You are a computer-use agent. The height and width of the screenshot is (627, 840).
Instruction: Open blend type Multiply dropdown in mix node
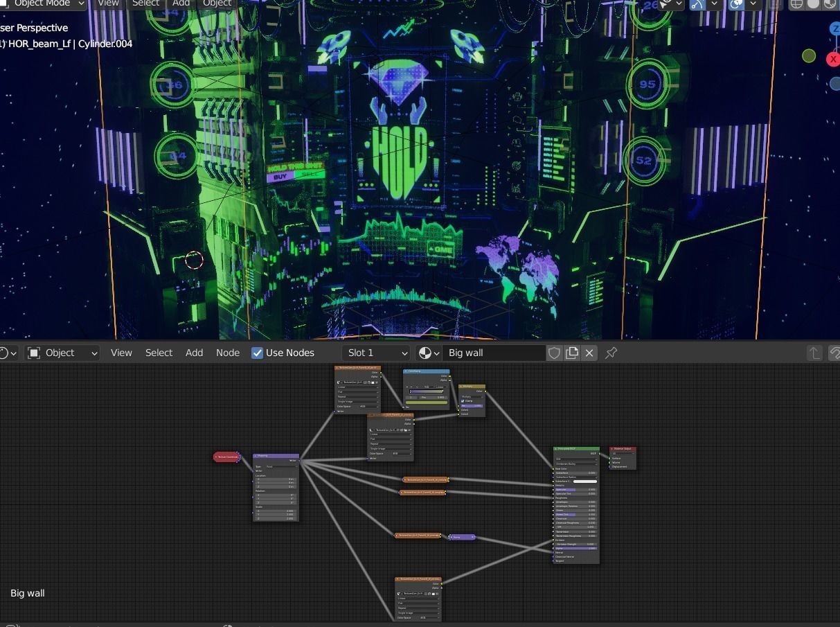coord(472,396)
